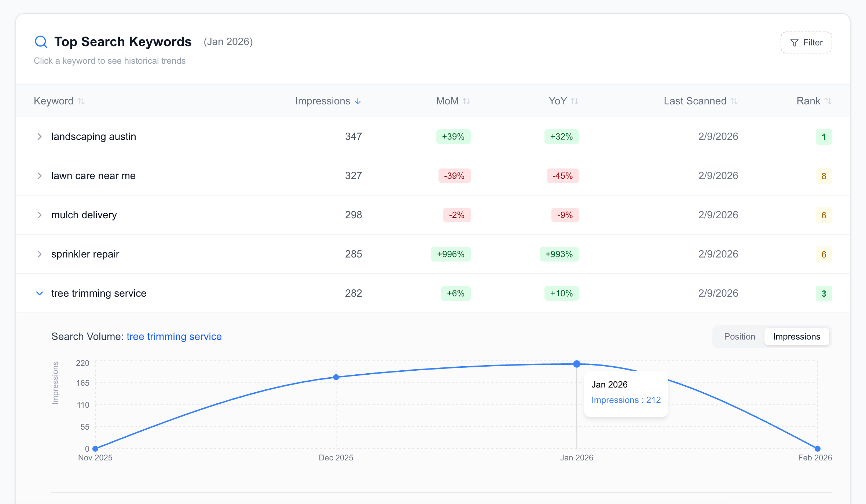866x504 pixels.
Task: Click last scanned date for sprinkler repair
Action: (718, 254)
